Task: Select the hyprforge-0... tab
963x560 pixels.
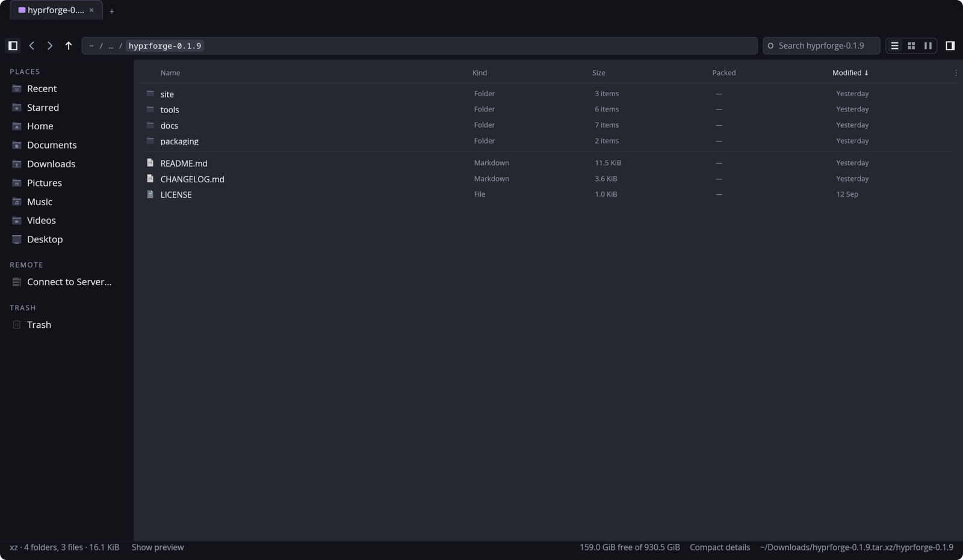Action: coord(56,10)
